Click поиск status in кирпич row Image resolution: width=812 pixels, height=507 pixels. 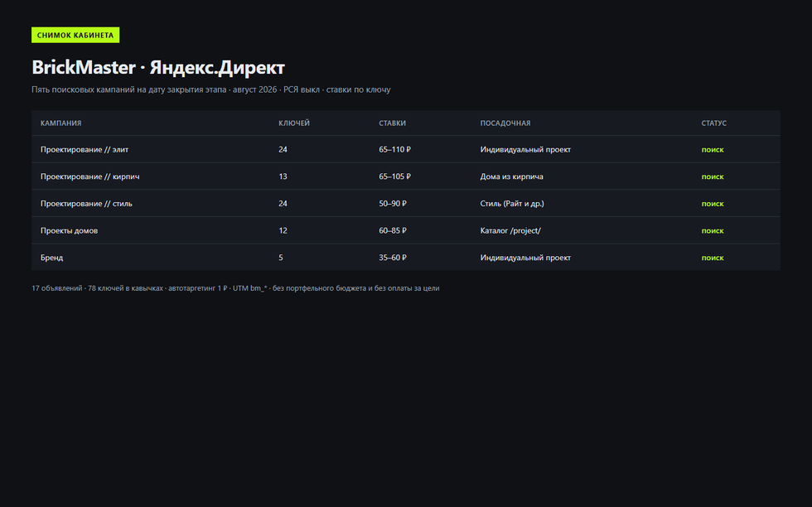point(713,176)
